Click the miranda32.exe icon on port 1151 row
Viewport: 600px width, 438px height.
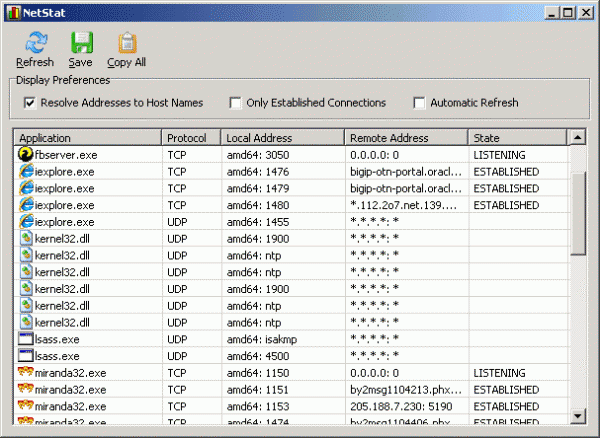[x=26, y=388]
